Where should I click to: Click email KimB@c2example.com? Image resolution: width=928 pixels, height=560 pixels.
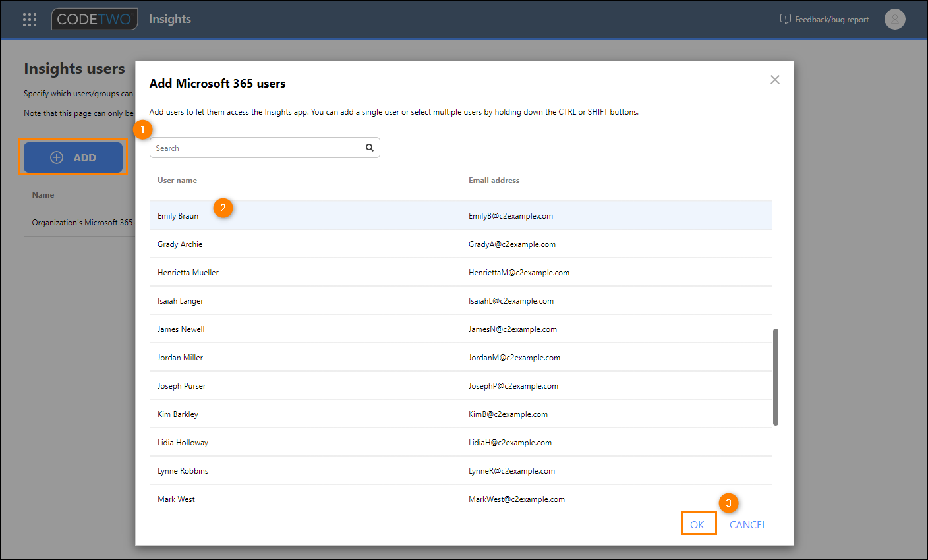(508, 414)
